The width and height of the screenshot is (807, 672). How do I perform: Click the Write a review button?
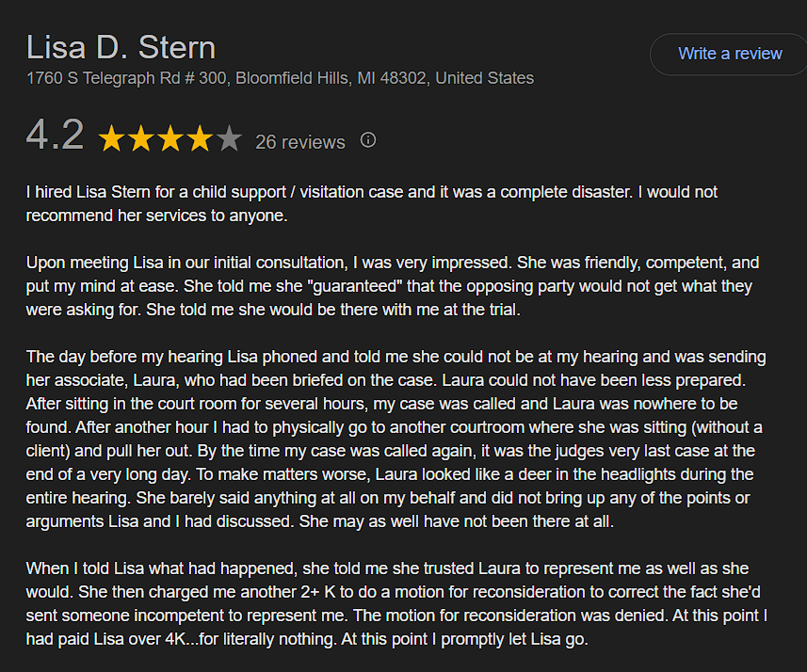730,54
